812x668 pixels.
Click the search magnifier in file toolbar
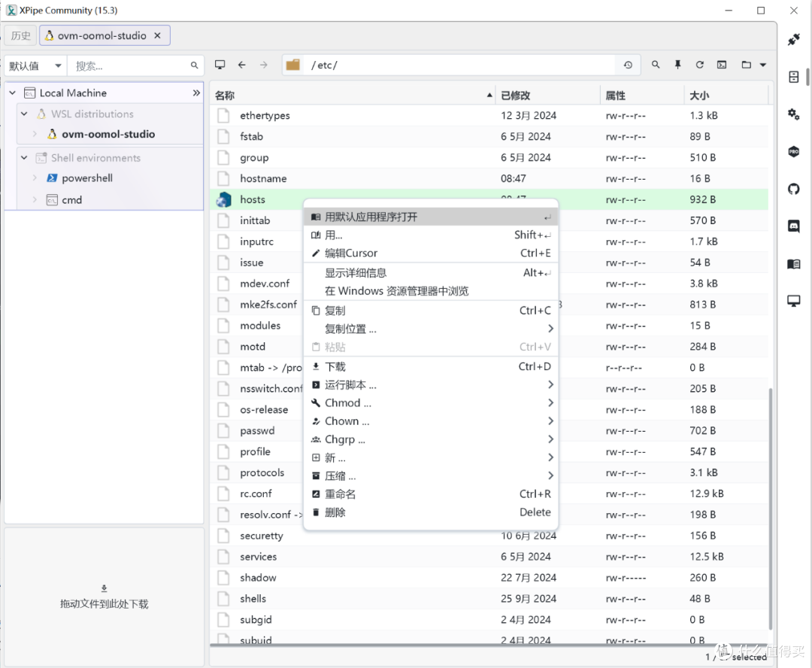point(656,65)
